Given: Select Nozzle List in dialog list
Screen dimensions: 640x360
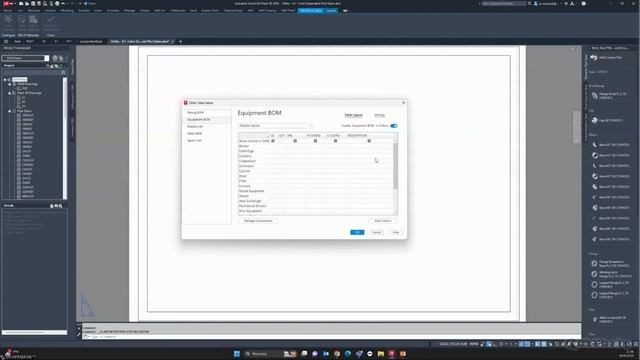Looking at the screenshot, I should tap(195, 127).
